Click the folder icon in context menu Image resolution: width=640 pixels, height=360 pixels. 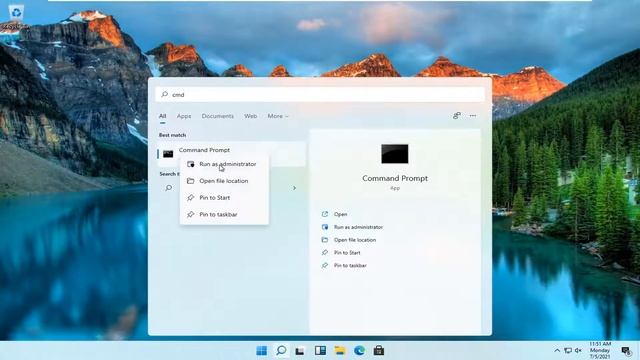pyautogui.click(x=191, y=181)
